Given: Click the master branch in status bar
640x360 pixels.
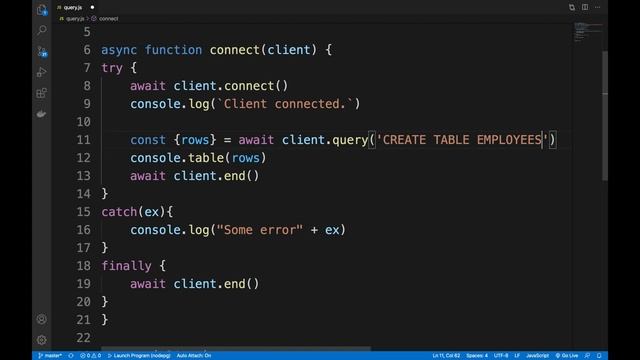Looking at the screenshot, I should click(50, 356).
